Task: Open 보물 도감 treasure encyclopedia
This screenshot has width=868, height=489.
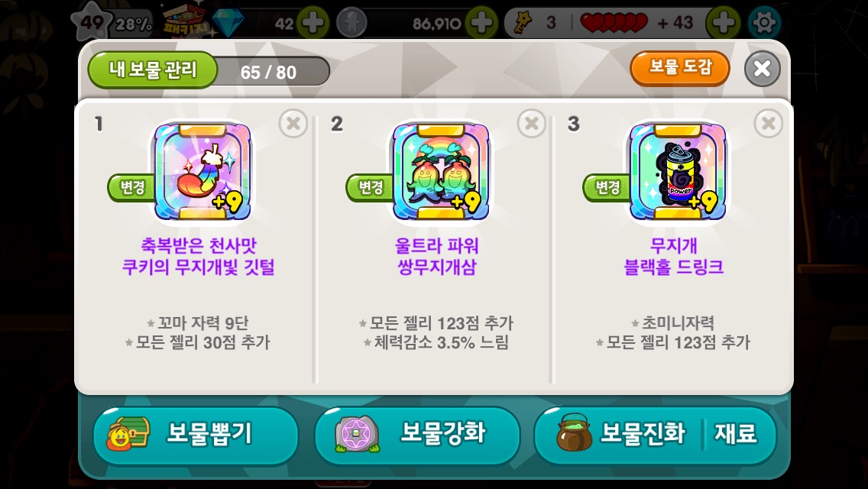Action: tap(680, 67)
